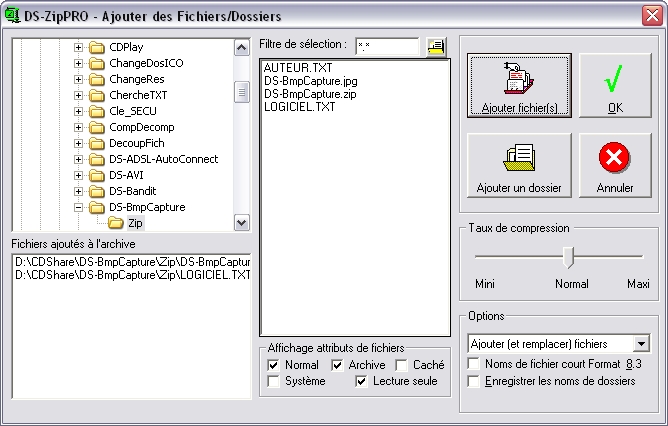Click the red X Annuler button
Image resolution: width=668 pixels, height=426 pixels.
click(x=615, y=159)
